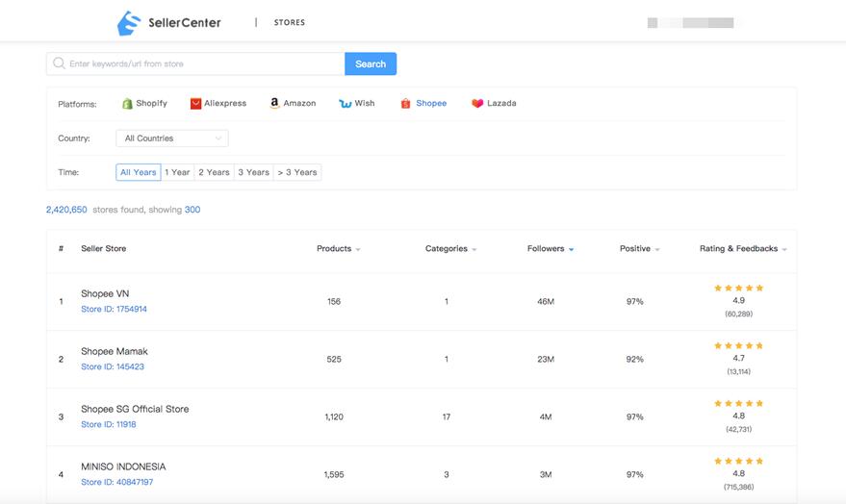Open Store ID: 145423 link

(113, 366)
